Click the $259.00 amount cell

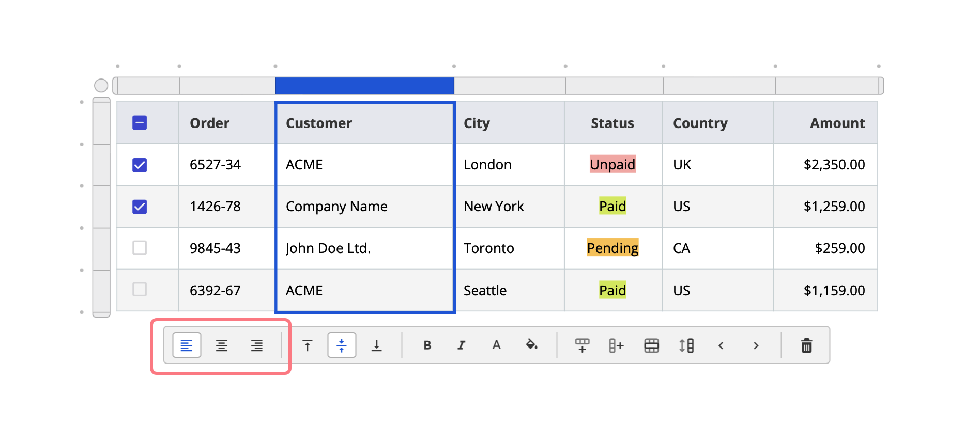[825, 248]
